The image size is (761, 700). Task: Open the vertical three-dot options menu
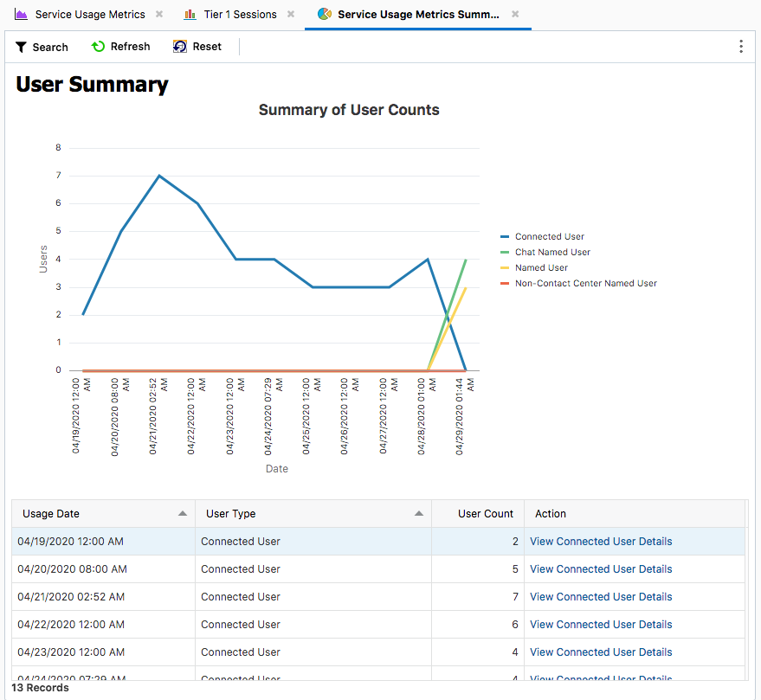coord(741,47)
